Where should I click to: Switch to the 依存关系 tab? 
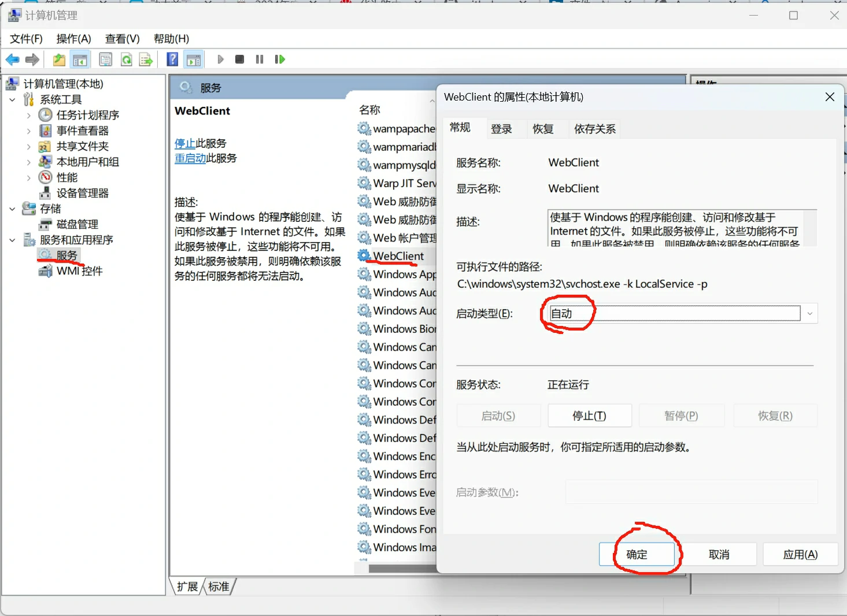coord(595,129)
